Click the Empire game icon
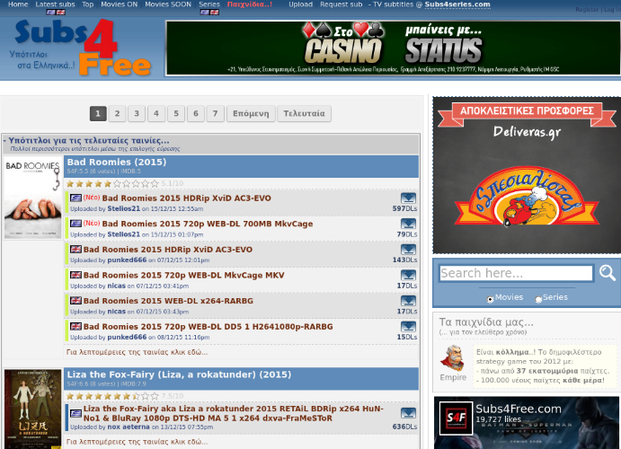The height and width of the screenshot is (449, 621). point(453,358)
